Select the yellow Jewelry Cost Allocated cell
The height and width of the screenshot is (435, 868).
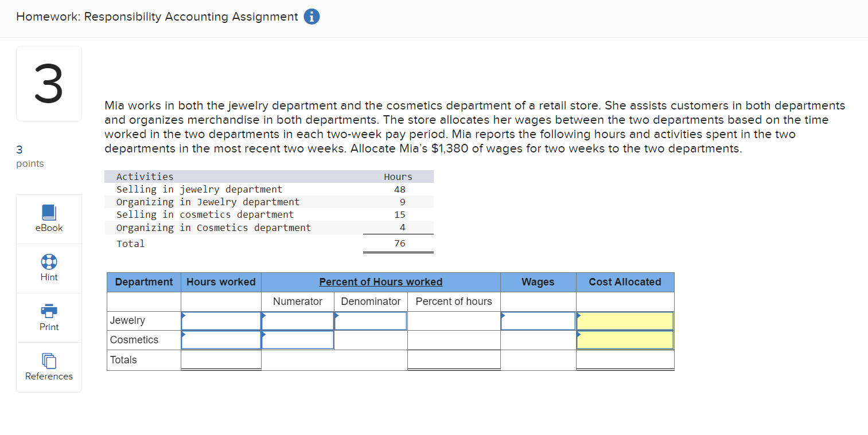[x=625, y=321]
